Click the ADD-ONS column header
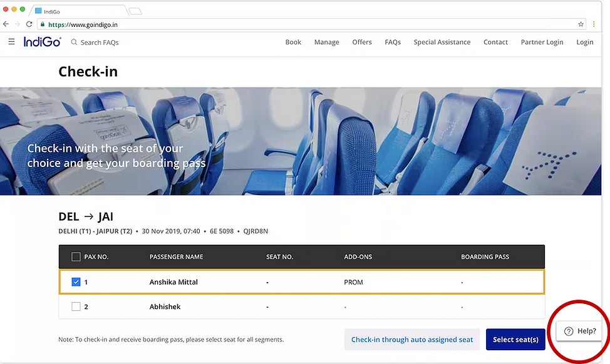 coord(358,257)
